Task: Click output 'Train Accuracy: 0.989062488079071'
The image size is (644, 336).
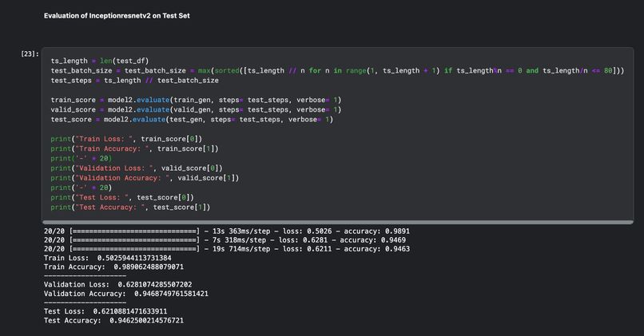Action: (x=113, y=267)
